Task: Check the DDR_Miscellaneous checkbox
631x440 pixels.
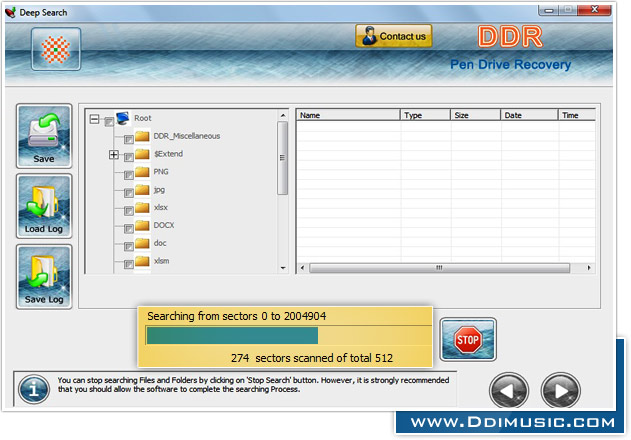Action: coord(129,139)
